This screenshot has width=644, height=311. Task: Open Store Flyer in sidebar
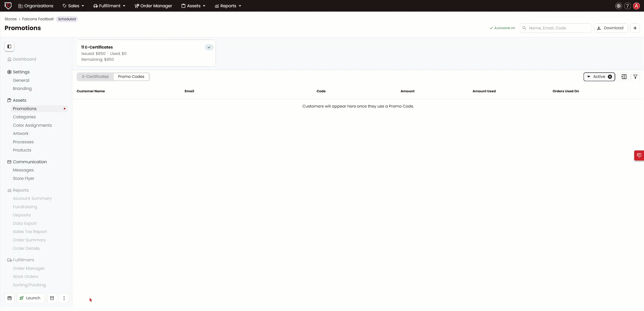24,178
